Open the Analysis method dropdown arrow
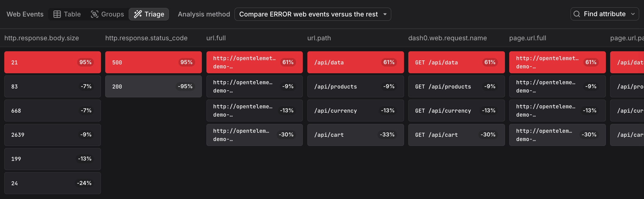 pyautogui.click(x=385, y=14)
